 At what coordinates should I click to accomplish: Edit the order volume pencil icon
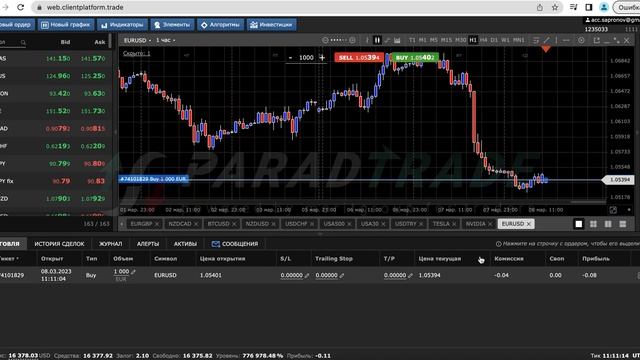(x=133, y=271)
